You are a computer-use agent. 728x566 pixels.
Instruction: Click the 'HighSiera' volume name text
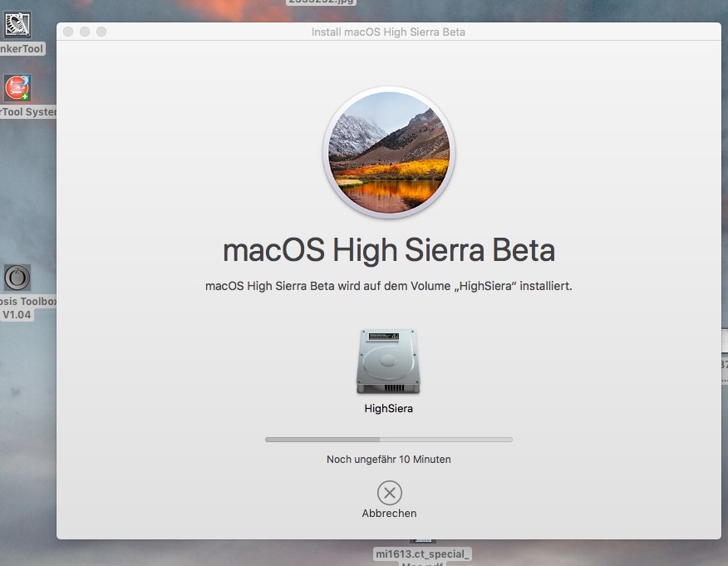point(389,409)
